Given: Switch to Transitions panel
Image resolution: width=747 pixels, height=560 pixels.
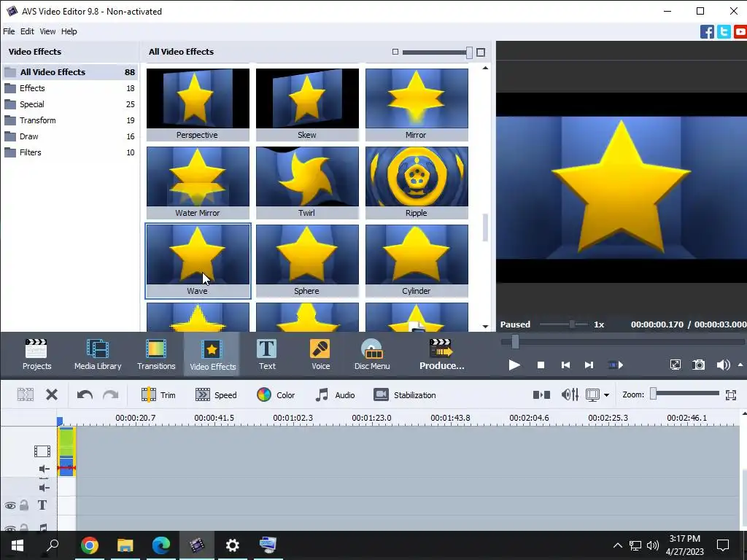Looking at the screenshot, I should (x=156, y=354).
